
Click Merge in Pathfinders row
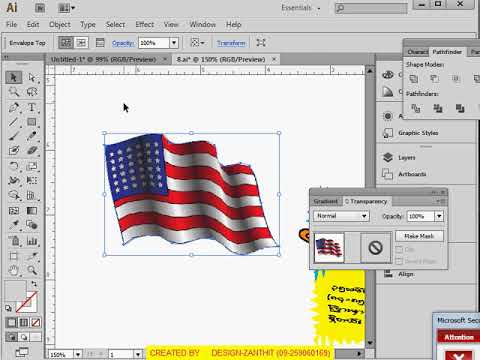(460, 108)
